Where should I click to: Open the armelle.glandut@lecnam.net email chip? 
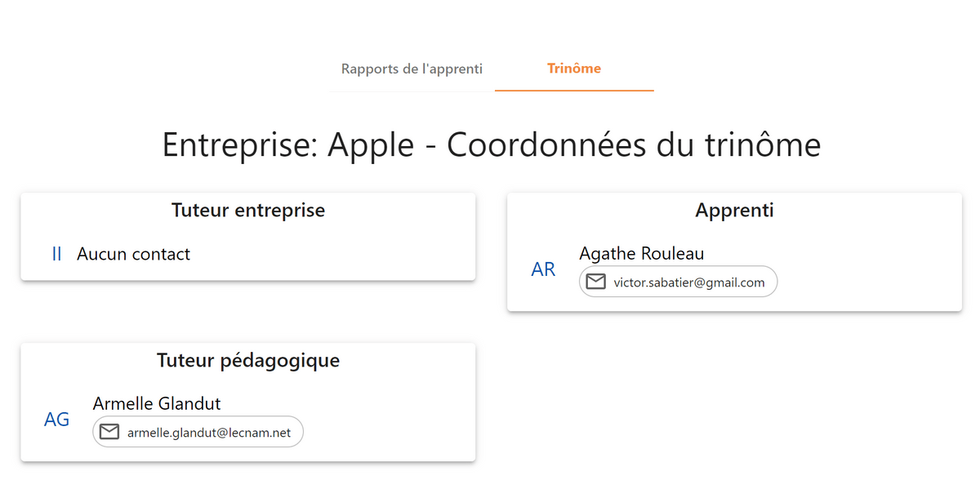click(x=198, y=432)
